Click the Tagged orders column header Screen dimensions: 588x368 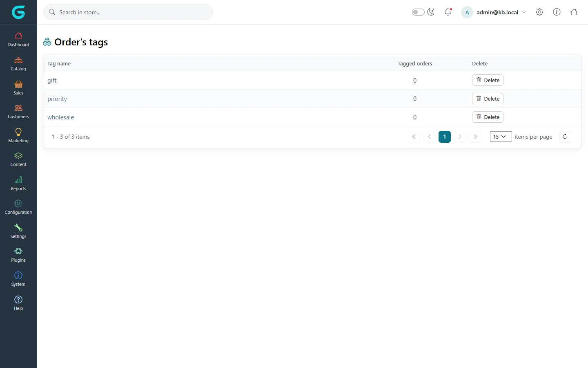pos(415,63)
